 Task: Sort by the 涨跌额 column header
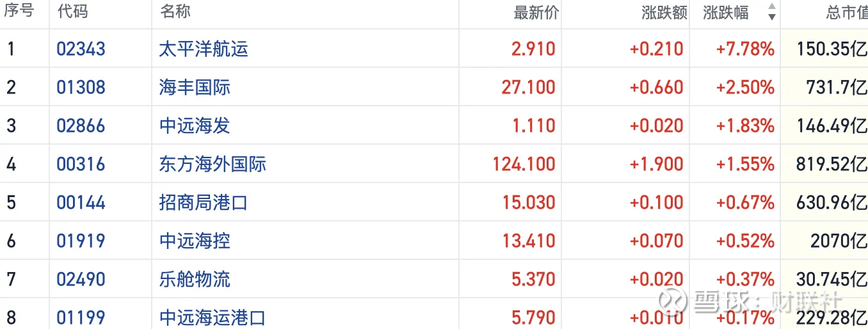point(664,12)
